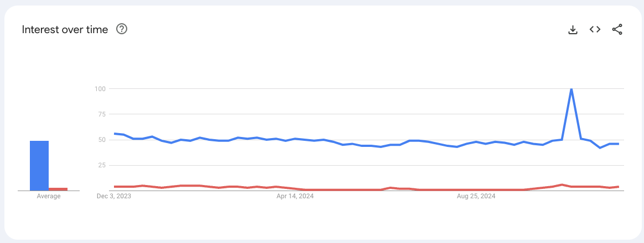This screenshot has height=243, width=644.
Task: Click the share icon
Action: click(x=617, y=30)
